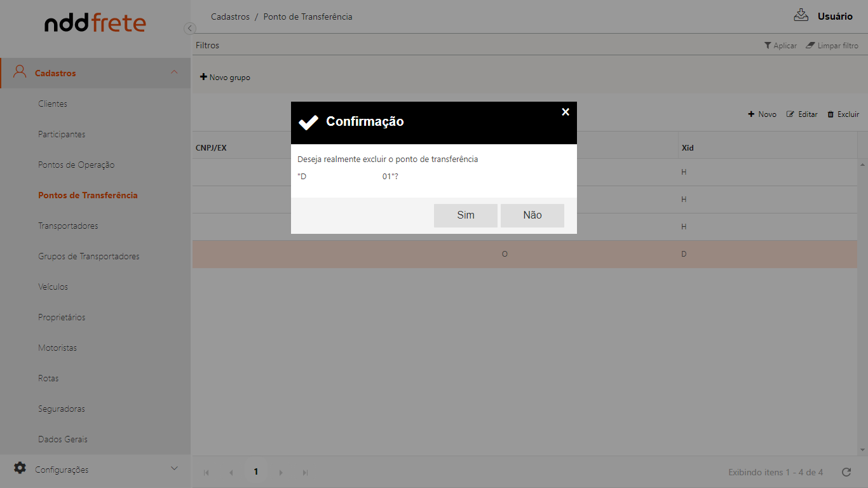
Task: Refresh the grid using the reload icon
Action: point(846,472)
